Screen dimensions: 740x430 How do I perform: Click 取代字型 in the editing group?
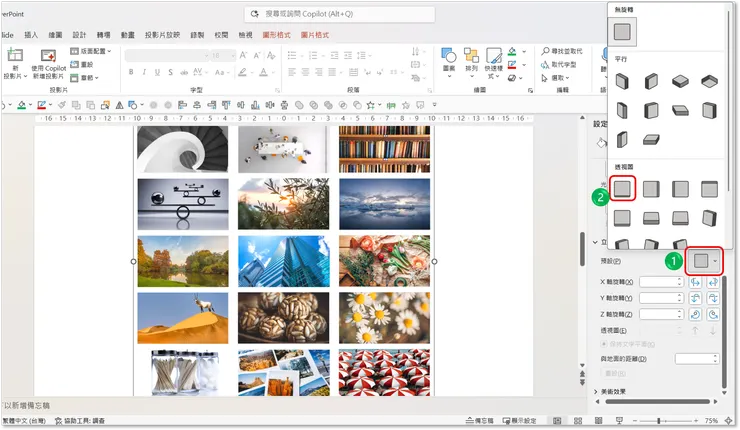559,64
